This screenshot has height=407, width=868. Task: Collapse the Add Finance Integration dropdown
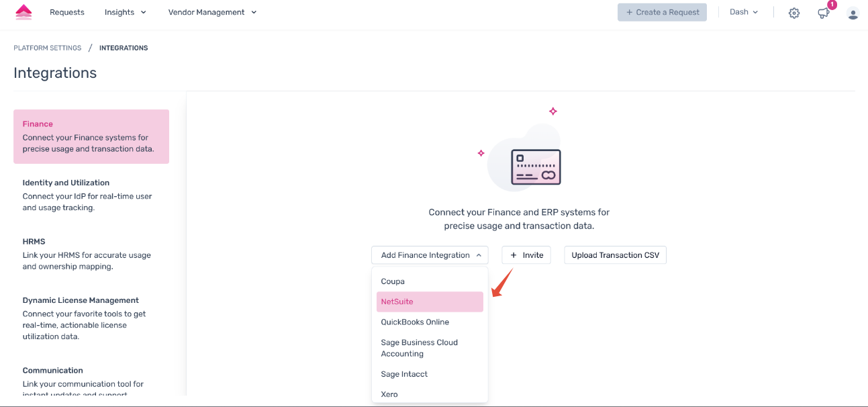point(429,255)
